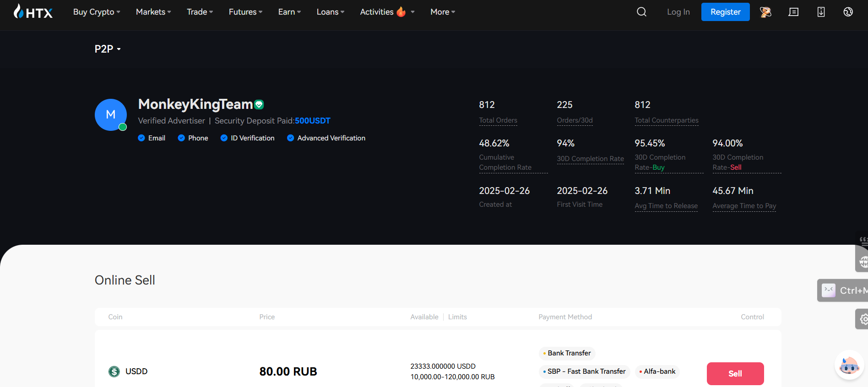
Task: Click the Activities menu with flame
Action: 387,12
